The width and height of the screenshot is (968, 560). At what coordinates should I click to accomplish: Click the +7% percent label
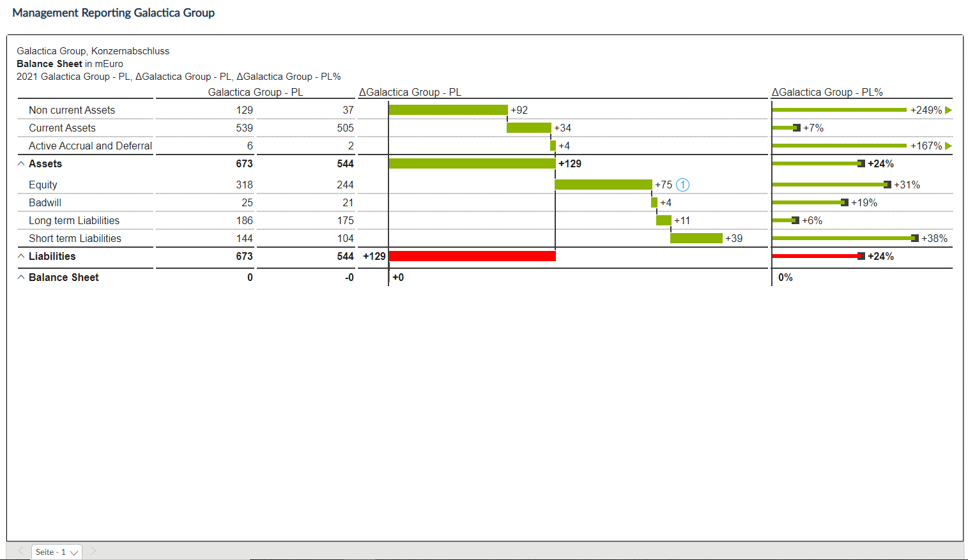[x=813, y=128]
